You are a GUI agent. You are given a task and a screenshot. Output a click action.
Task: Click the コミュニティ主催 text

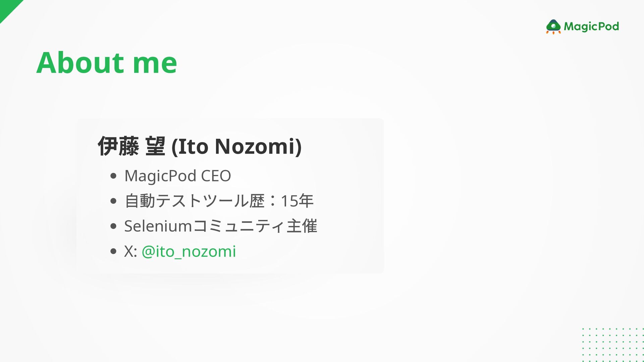click(x=255, y=226)
